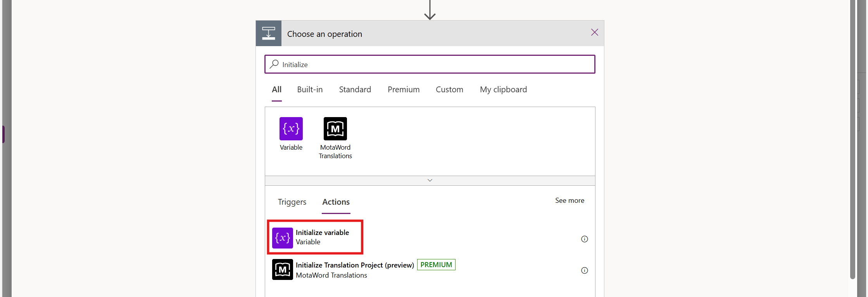The width and height of the screenshot is (868, 297).
Task: Open info for Initialize Translation Project
Action: pos(584,270)
